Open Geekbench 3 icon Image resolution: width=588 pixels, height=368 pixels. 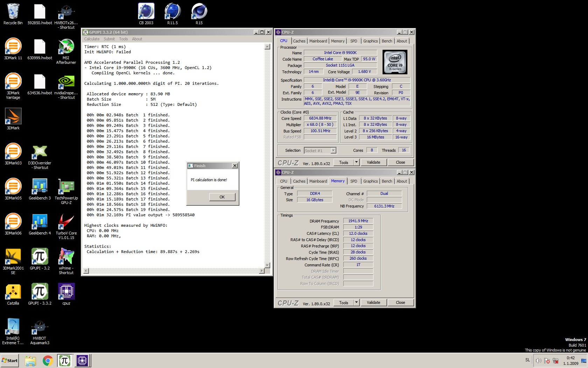click(40, 189)
